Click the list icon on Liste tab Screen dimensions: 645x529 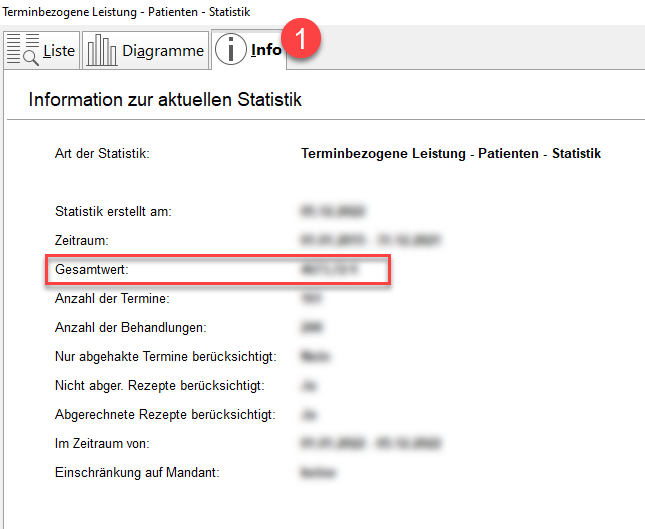(23, 50)
